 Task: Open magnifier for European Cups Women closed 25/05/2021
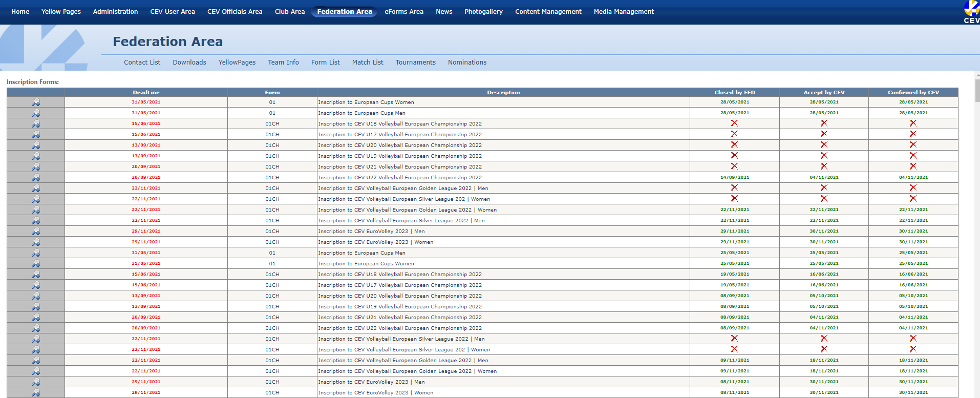coord(36,263)
